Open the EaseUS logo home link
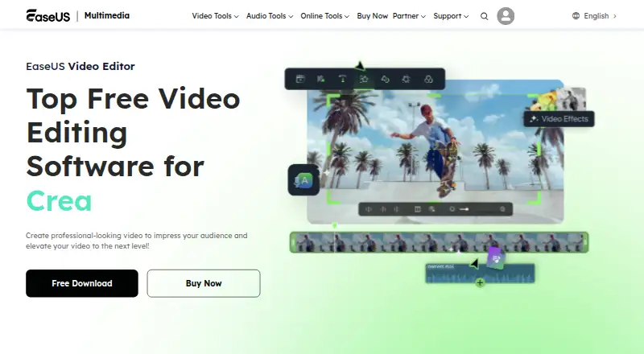The width and height of the screenshot is (644, 354). tap(48, 15)
